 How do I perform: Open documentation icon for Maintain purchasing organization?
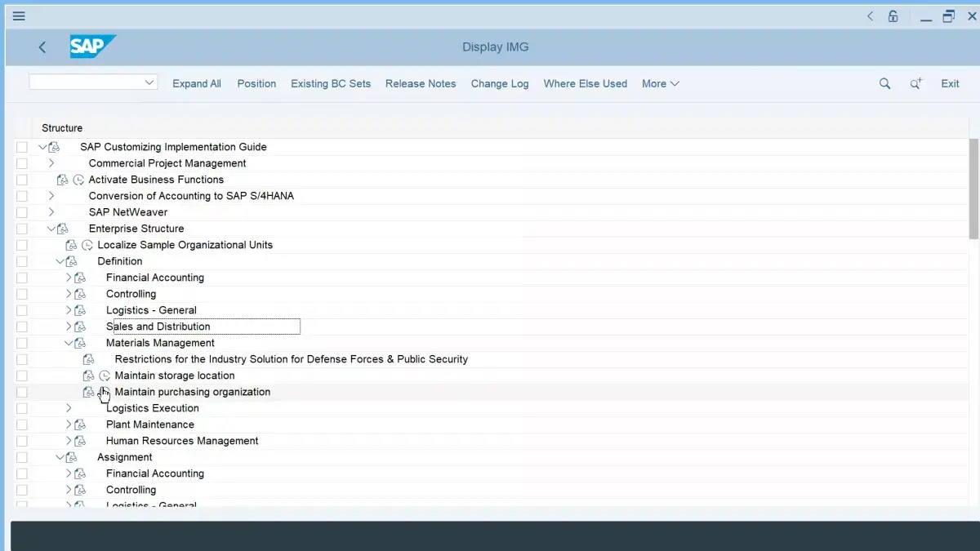(x=89, y=392)
